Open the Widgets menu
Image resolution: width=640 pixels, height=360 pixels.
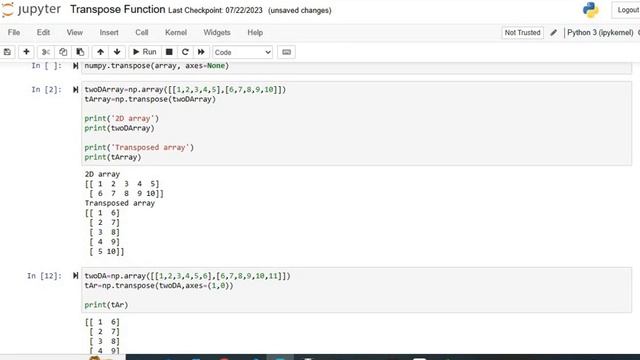217,33
